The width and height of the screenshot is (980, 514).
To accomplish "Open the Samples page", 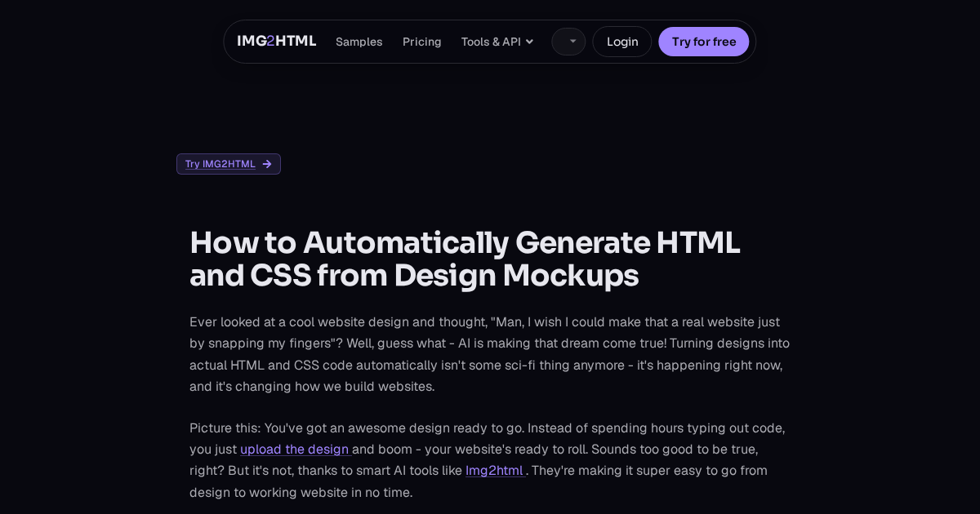I will point(359,42).
